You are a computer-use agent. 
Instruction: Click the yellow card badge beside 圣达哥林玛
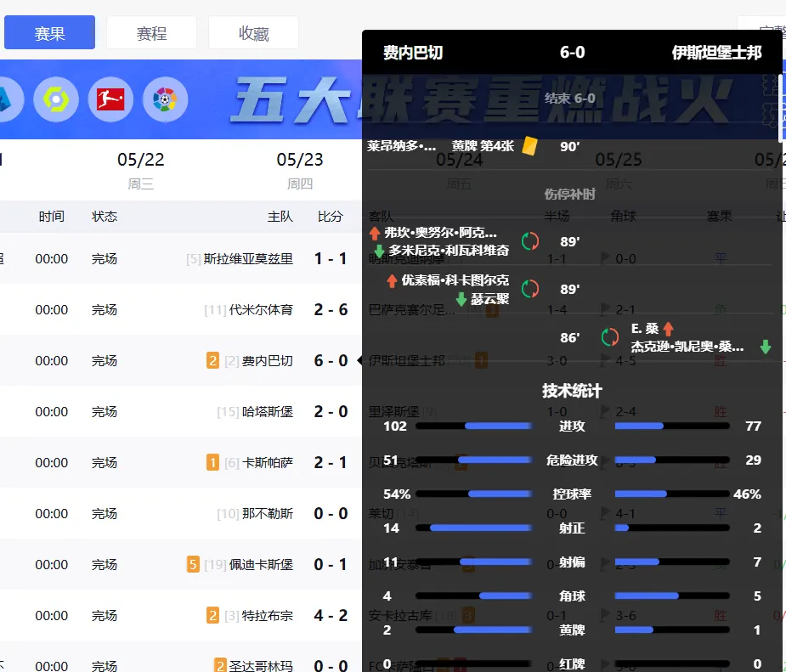(x=220, y=665)
